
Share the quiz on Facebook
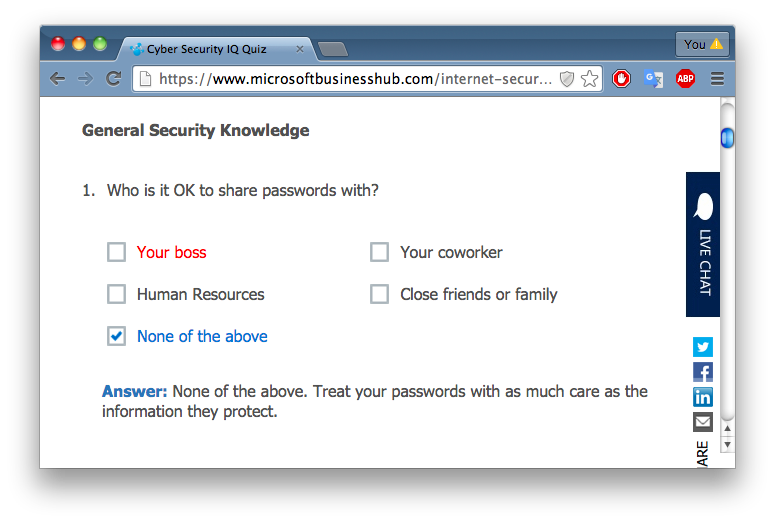coord(703,372)
